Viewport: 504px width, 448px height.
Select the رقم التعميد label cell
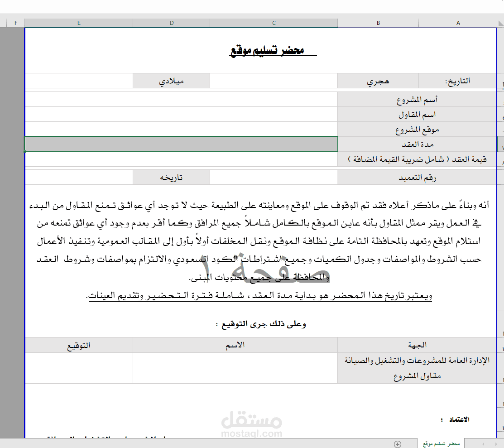pos(417,177)
